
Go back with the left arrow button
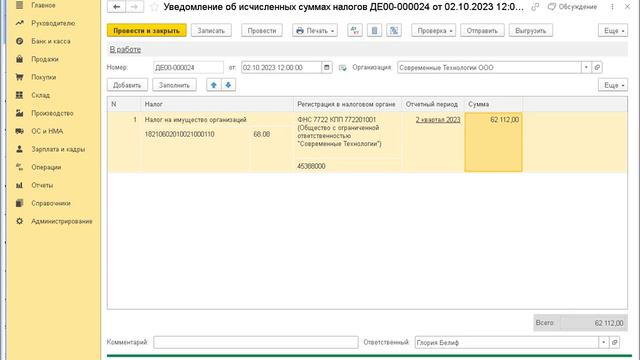click(x=116, y=7)
